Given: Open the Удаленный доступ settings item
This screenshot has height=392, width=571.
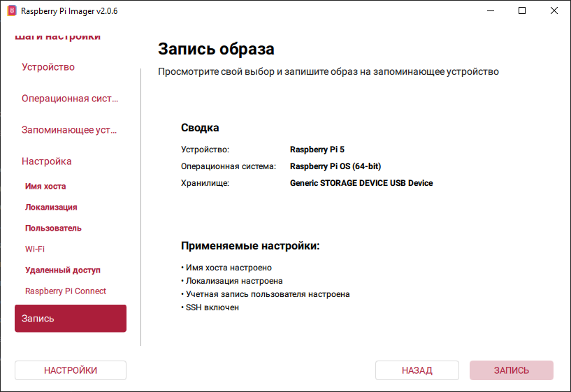Looking at the screenshot, I should pyautogui.click(x=63, y=270).
